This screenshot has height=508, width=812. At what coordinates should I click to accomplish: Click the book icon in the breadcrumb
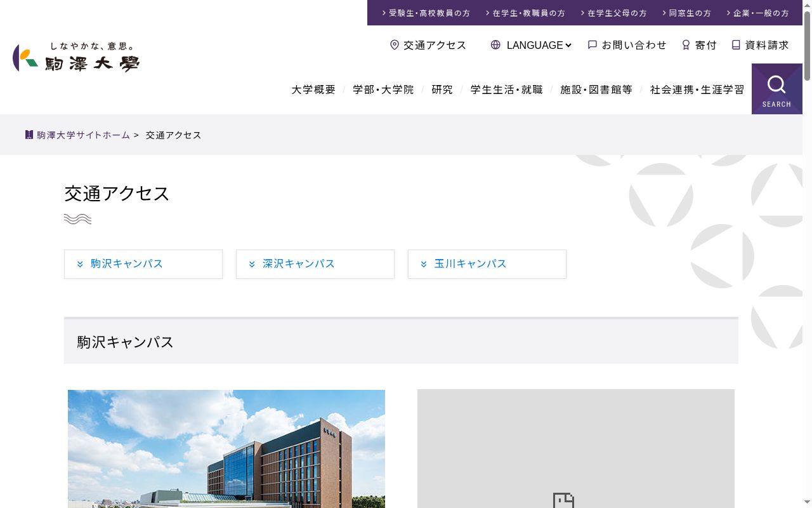[x=29, y=135]
